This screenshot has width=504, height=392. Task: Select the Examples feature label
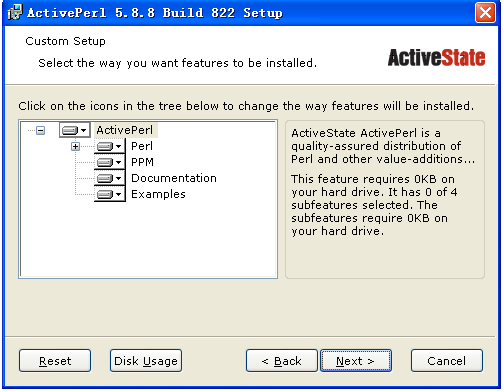click(x=158, y=194)
